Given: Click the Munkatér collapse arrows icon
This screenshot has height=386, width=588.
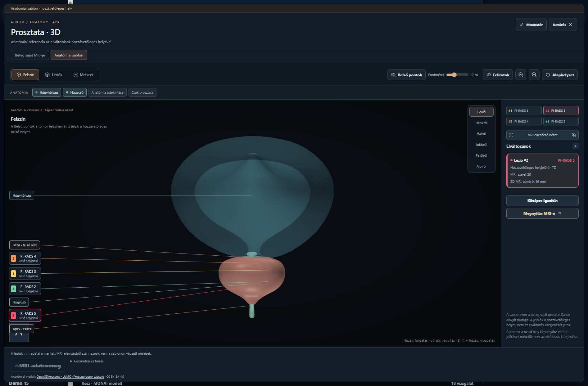Looking at the screenshot, I should 522,25.
